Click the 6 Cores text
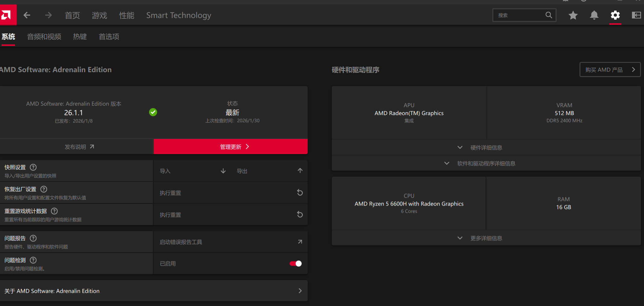Viewport: 644px width, 306px height. 409,211
